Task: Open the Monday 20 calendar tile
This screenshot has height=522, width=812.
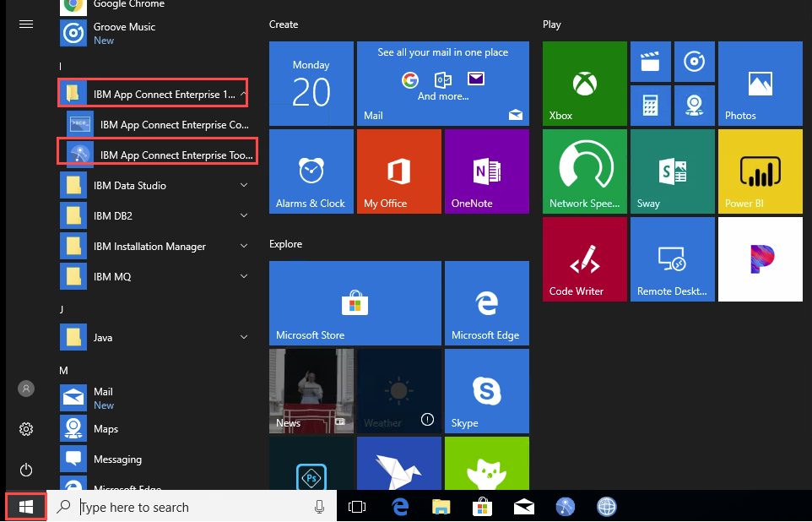Action: [x=311, y=84]
